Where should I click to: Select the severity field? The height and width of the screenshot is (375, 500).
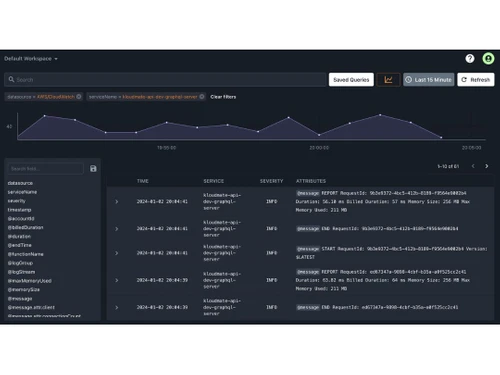coord(17,201)
